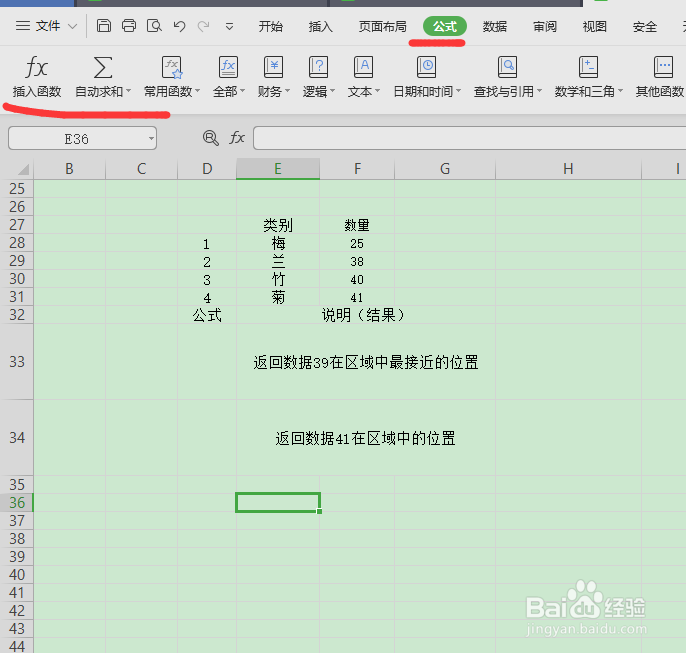Switch to the 审阅 tab
This screenshot has height=653, width=686.
tap(545, 26)
